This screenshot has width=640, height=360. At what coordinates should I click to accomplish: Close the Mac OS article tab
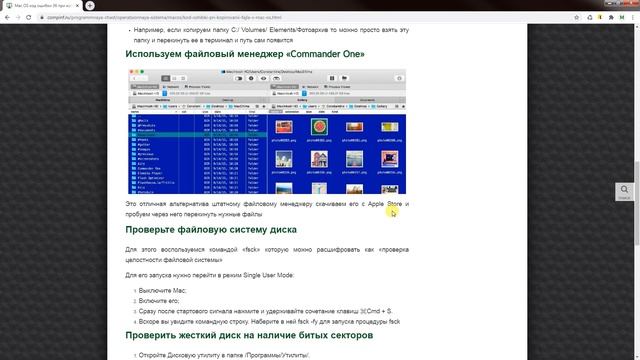click(77, 6)
